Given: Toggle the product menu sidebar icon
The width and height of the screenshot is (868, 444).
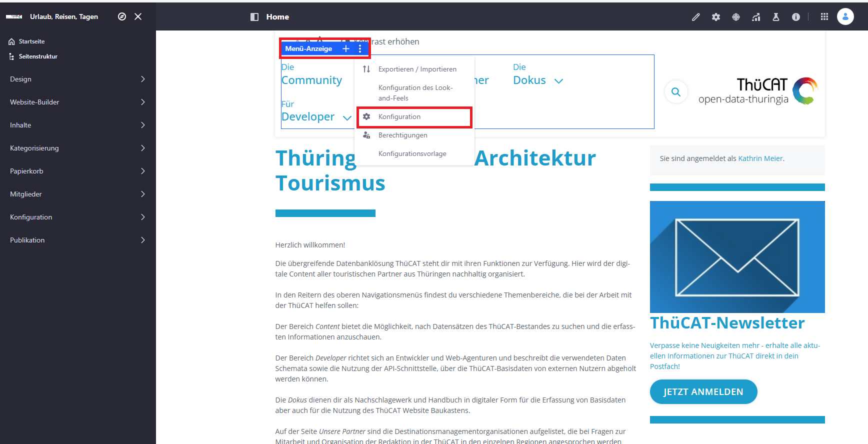Looking at the screenshot, I should (254, 17).
